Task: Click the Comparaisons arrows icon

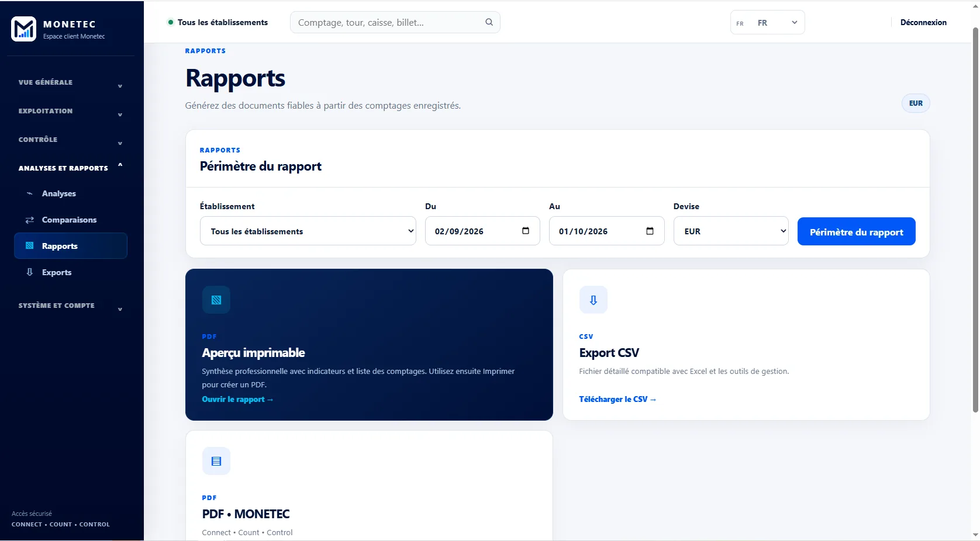Action: tap(29, 220)
